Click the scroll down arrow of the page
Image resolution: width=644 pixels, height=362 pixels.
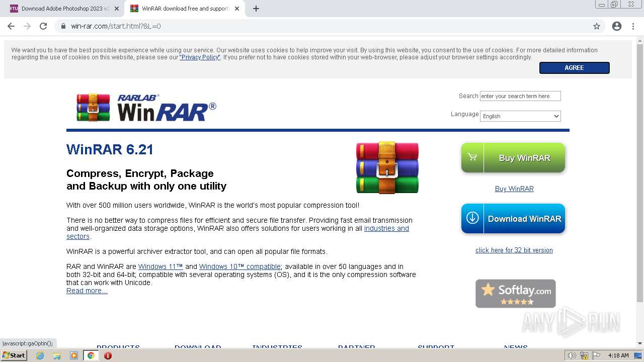click(x=640, y=343)
